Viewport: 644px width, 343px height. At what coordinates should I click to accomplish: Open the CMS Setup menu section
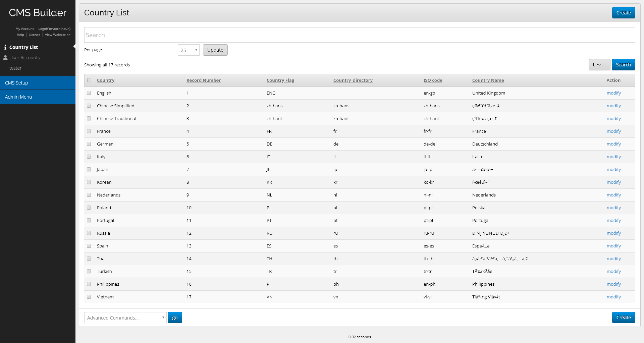38,83
